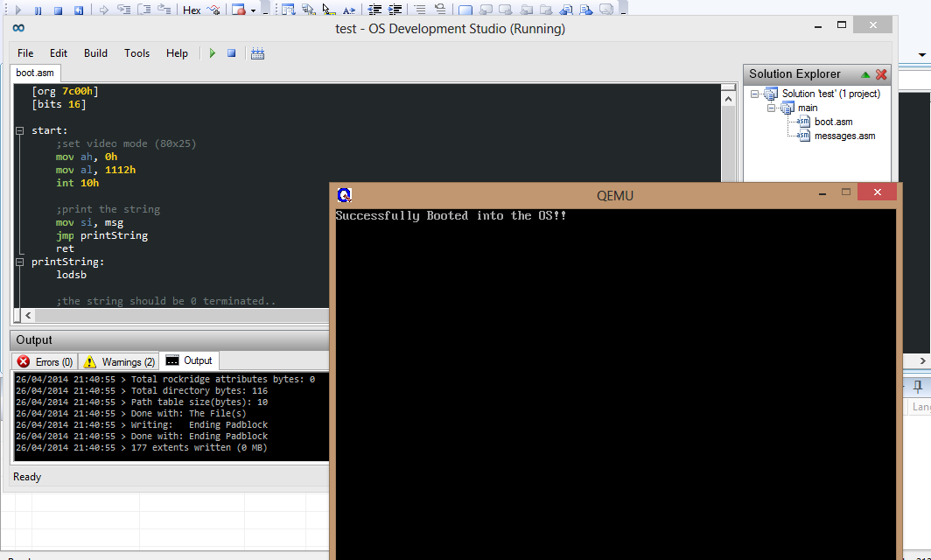The height and width of the screenshot is (560, 931).
Task: Click the 'mov si, msg' code line
Action: [x=89, y=223]
